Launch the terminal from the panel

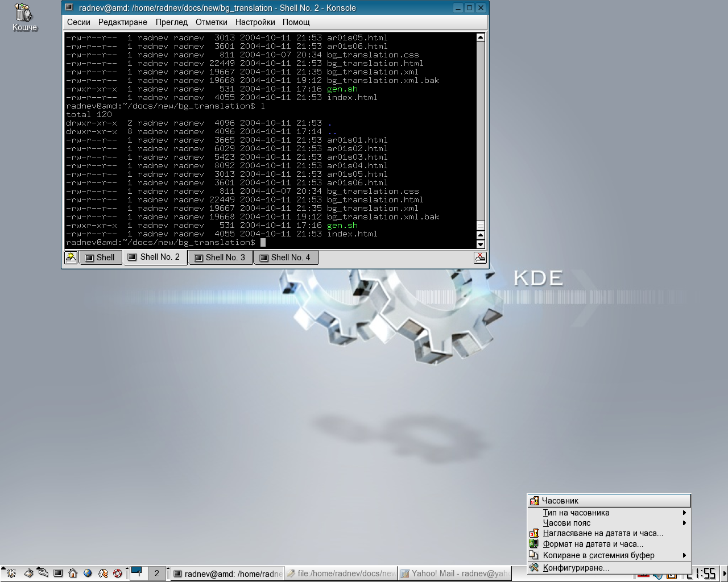point(58,573)
